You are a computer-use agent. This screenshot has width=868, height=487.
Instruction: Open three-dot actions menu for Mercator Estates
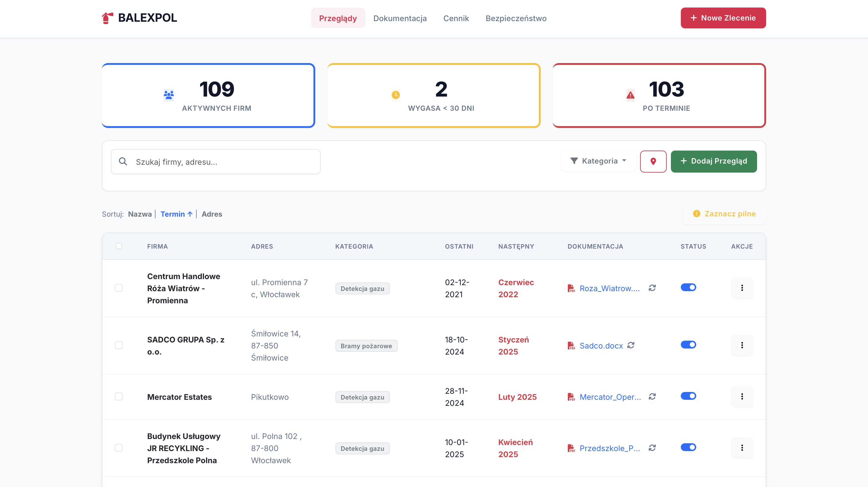point(742,396)
